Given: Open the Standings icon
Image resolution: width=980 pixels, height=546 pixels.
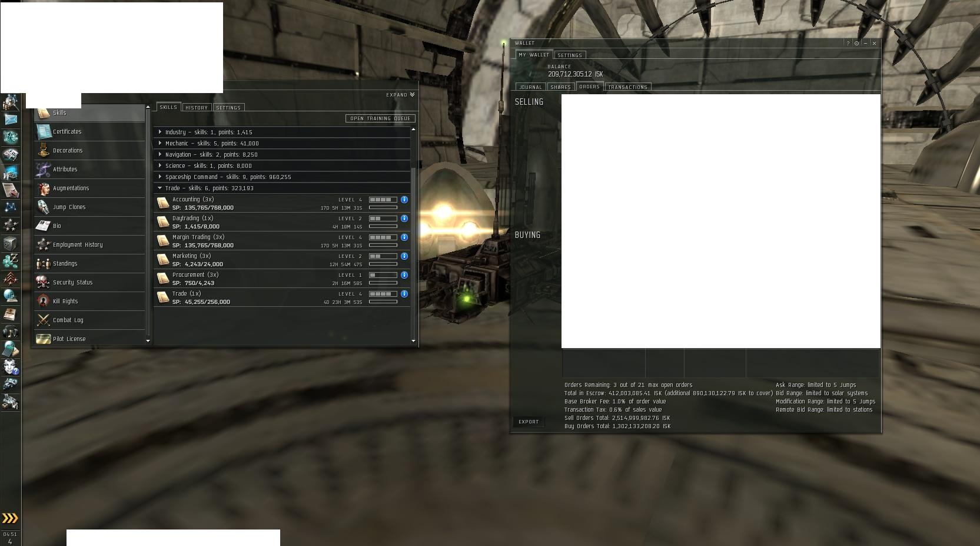Looking at the screenshot, I should [x=44, y=264].
